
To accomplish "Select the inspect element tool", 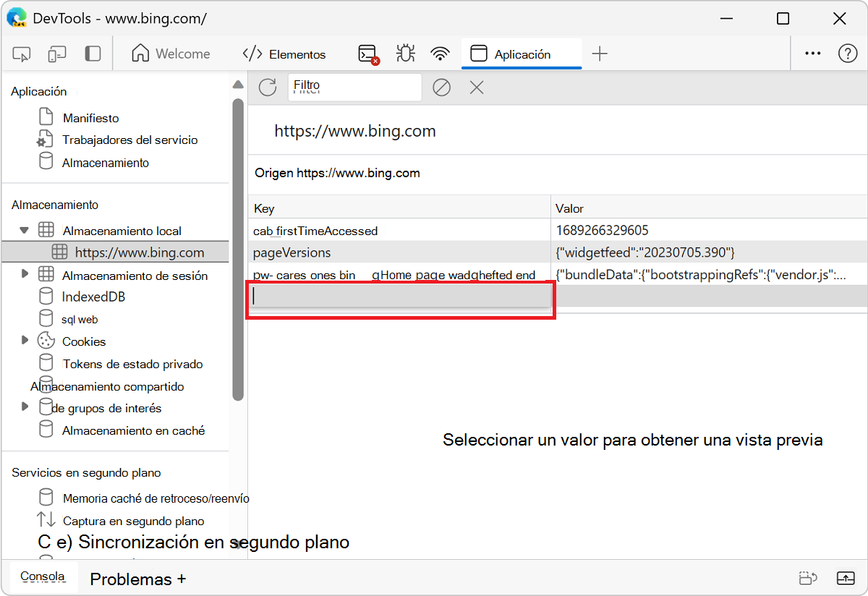I will coord(22,54).
